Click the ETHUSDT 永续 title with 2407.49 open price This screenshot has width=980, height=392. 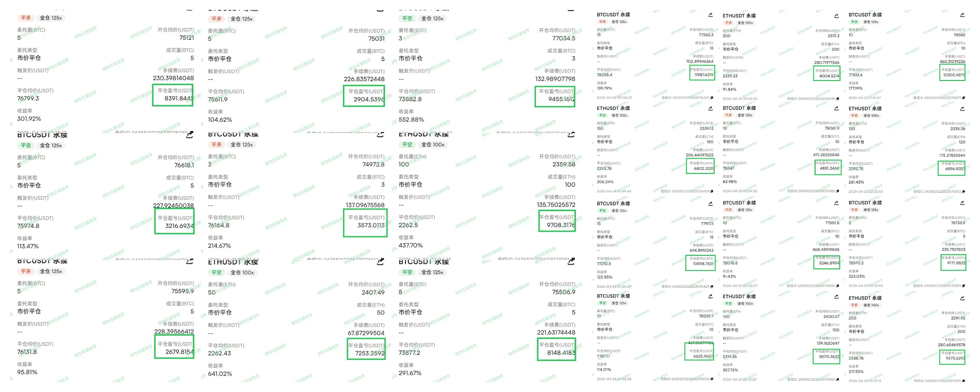coord(233,262)
